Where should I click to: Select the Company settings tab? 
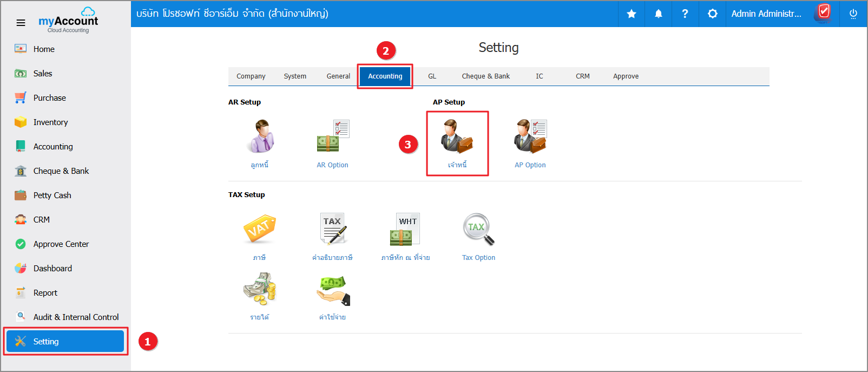(x=251, y=76)
